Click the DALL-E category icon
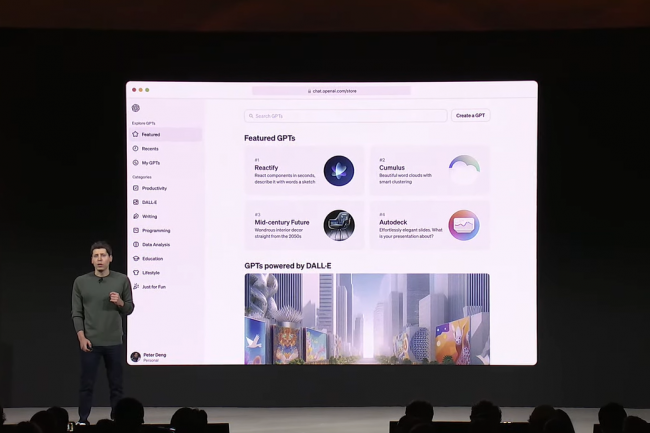 point(136,202)
